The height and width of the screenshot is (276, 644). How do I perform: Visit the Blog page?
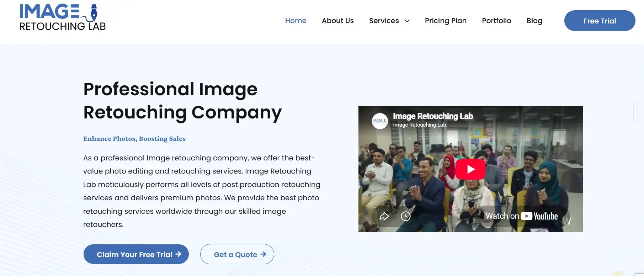(534, 21)
